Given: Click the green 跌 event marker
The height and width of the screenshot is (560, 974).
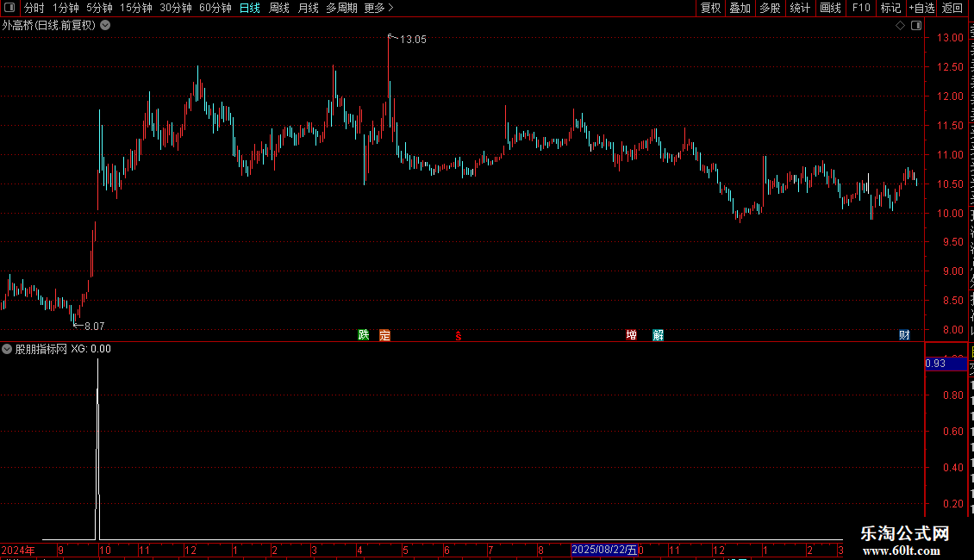Looking at the screenshot, I should (364, 335).
